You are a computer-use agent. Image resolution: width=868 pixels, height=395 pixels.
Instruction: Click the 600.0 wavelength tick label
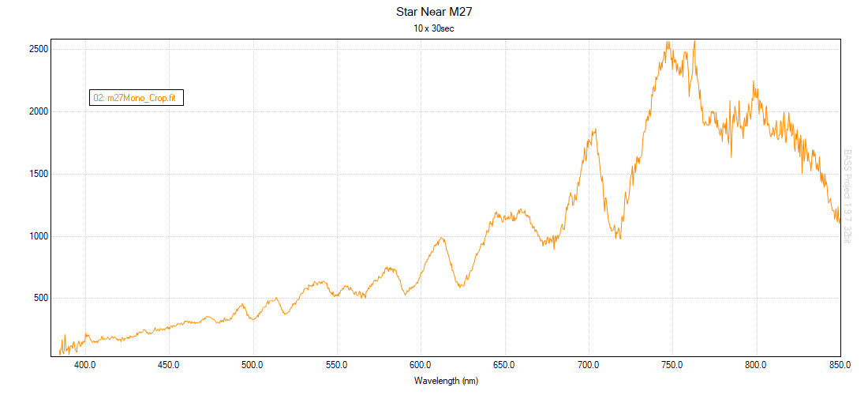pos(421,365)
